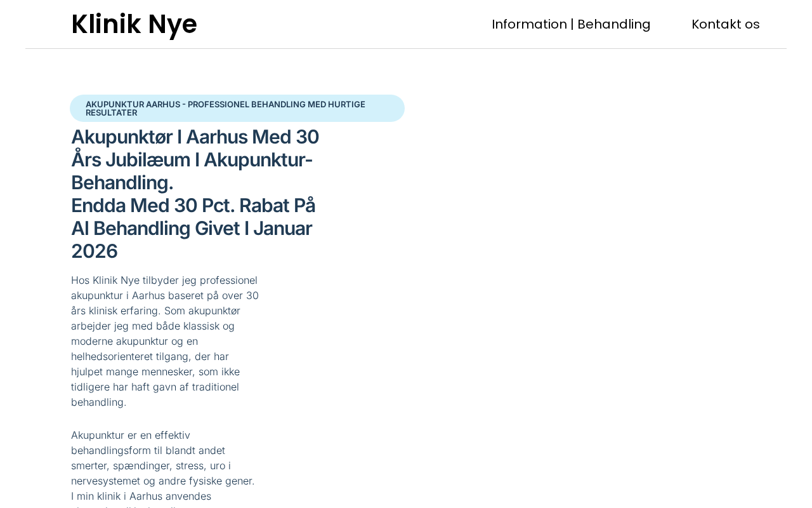Click text line "smerter, spændinger, stress, uro i"
Viewport: 812px width, 508px height.
click(151, 466)
